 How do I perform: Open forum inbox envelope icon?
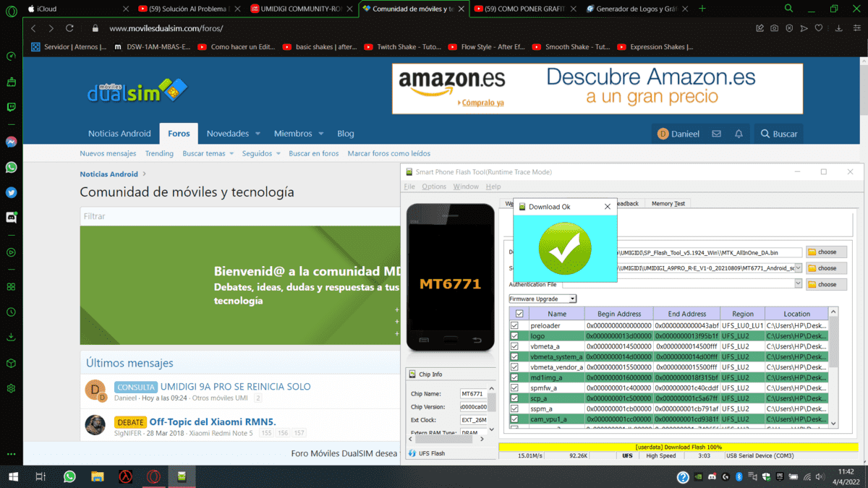(716, 134)
